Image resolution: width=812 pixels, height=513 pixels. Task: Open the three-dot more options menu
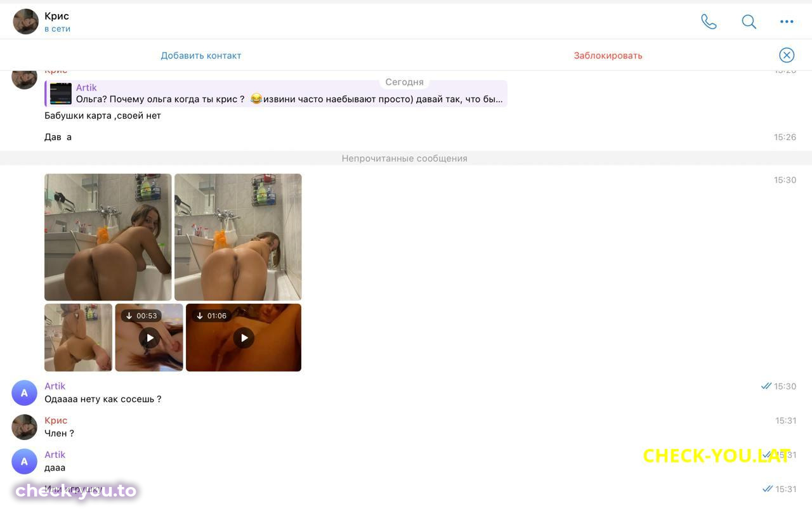coord(787,22)
